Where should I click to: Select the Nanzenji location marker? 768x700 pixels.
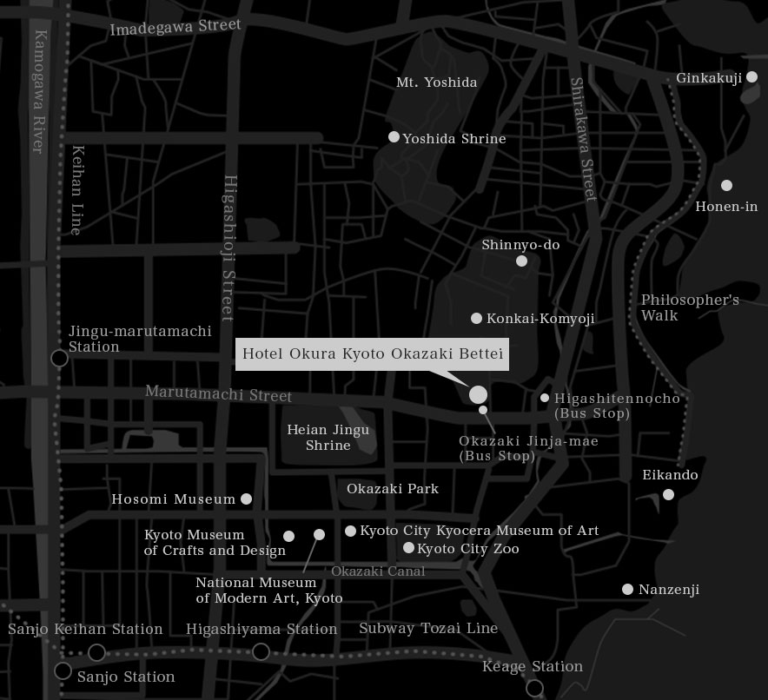(627, 590)
